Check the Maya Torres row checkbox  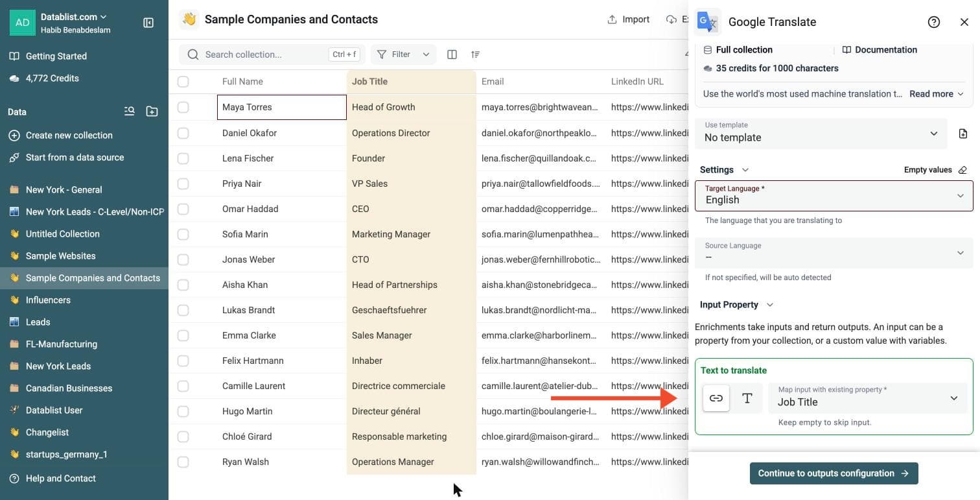point(183,107)
